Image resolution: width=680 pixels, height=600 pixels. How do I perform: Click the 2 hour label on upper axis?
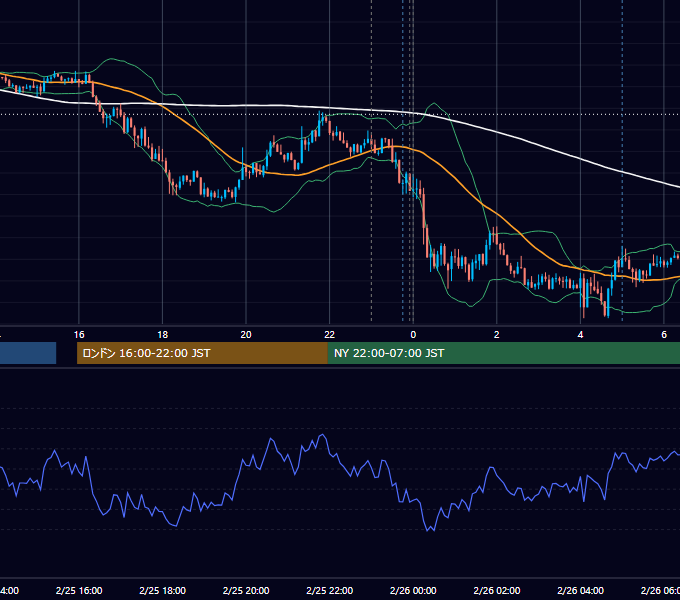point(497,334)
